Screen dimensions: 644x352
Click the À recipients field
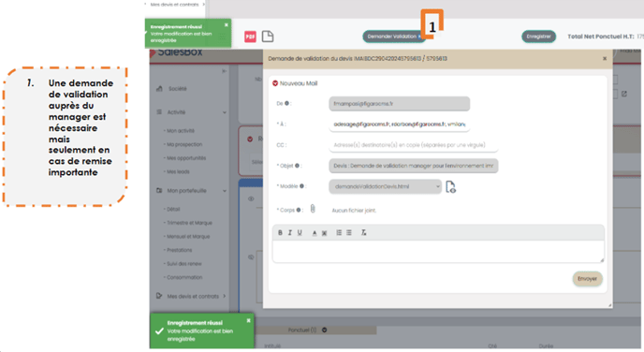(399, 124)
